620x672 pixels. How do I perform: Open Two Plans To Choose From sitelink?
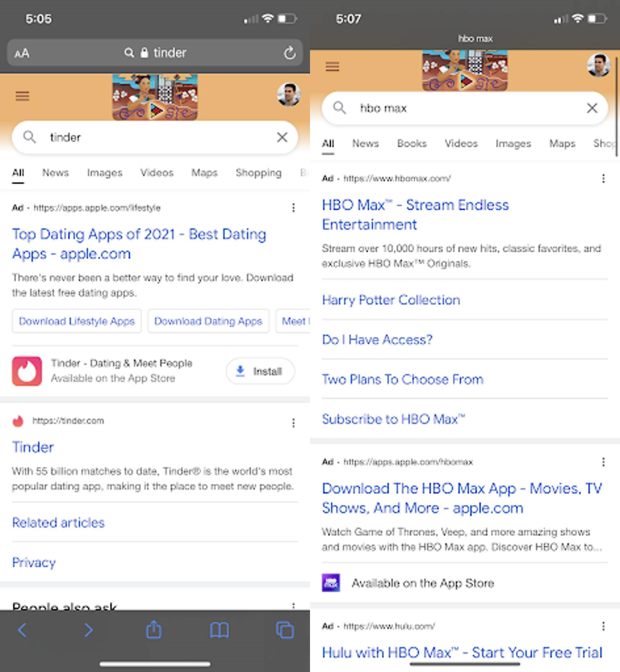point(403,379)
